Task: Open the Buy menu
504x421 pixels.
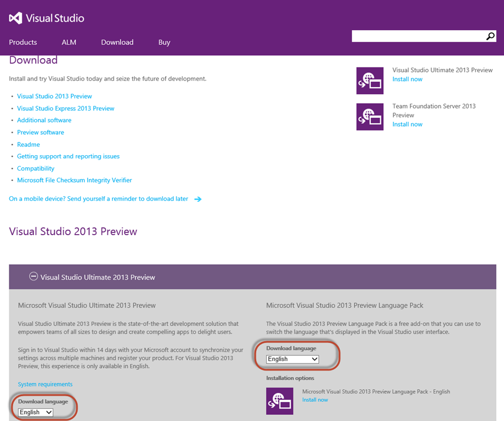Action: [164, 42]
